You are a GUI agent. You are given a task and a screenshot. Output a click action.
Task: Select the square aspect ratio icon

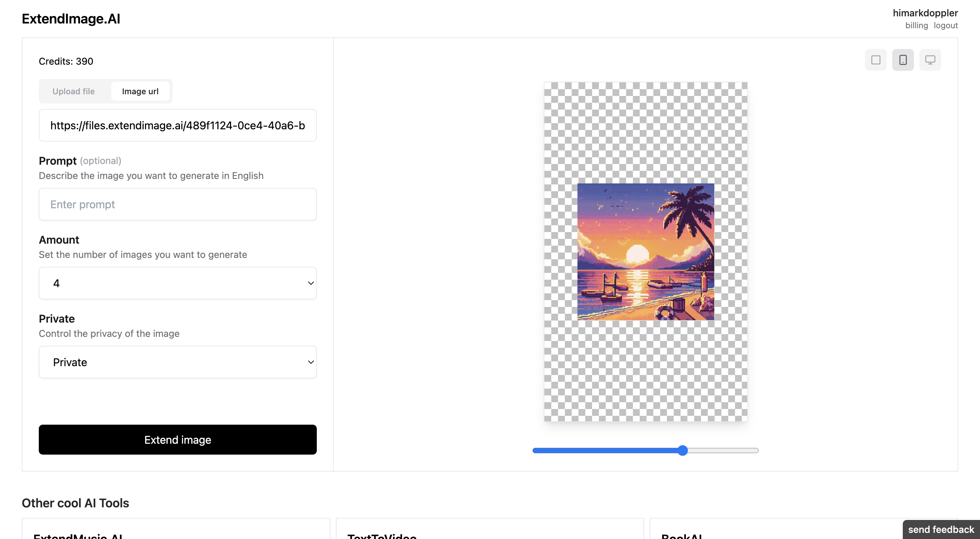pyautogui.click(x=876, y=60)
